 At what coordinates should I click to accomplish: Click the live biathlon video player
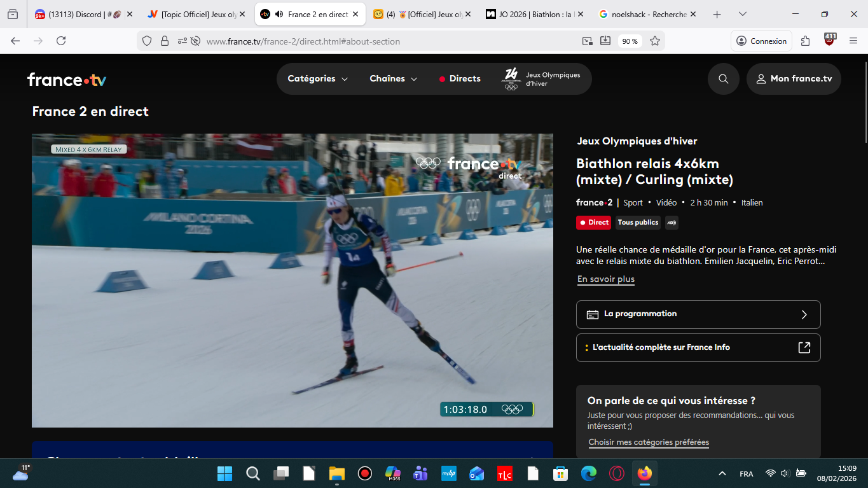293,281
